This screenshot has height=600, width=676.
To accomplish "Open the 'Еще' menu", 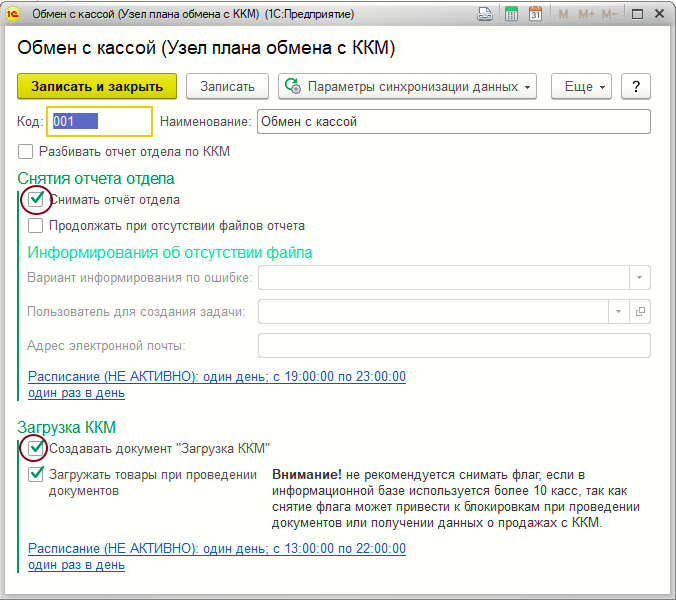I will click(585, 86).
